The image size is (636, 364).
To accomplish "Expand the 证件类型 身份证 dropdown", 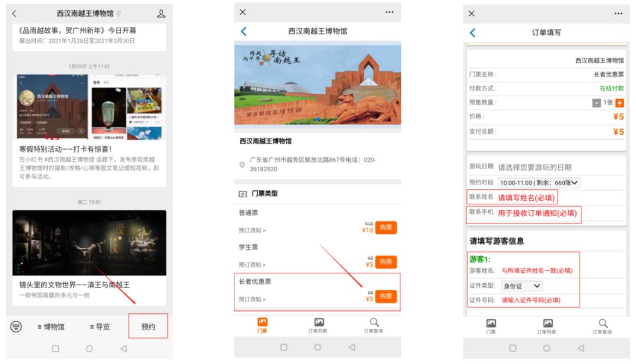I will point(521,286).
